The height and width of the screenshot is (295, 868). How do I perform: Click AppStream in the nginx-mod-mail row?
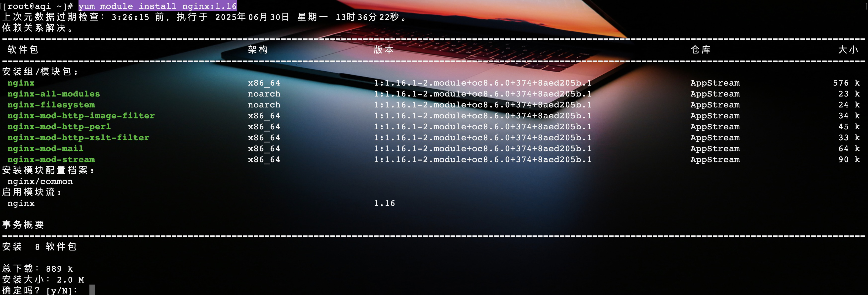coord(715,148)
